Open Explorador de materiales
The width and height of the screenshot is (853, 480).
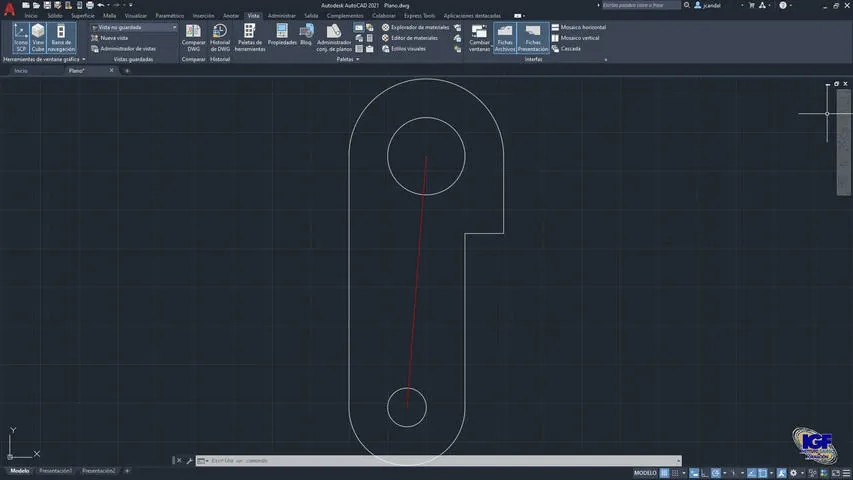point(416,27)
